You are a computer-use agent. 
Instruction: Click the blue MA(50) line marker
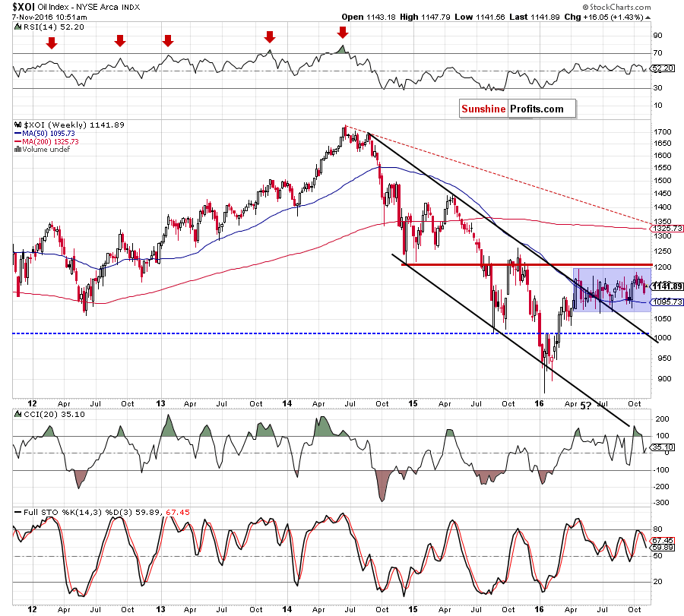(x=18, y=134)
